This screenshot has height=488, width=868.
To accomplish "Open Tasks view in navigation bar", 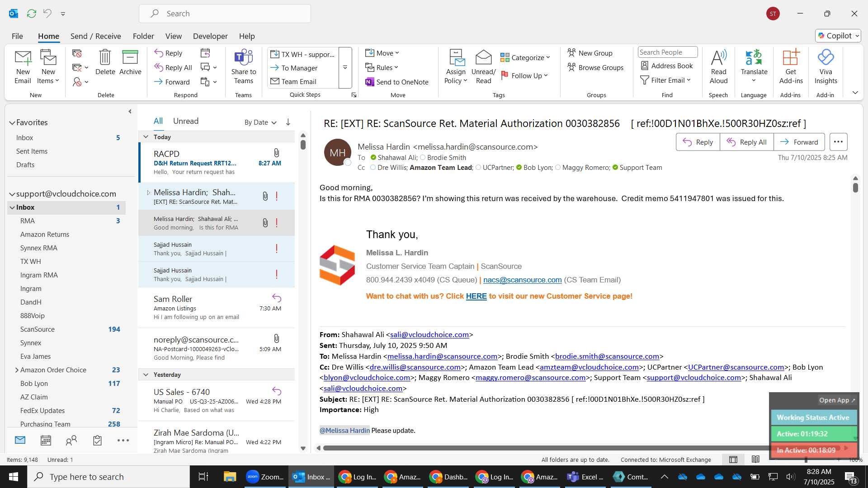I will pos(97,440).
